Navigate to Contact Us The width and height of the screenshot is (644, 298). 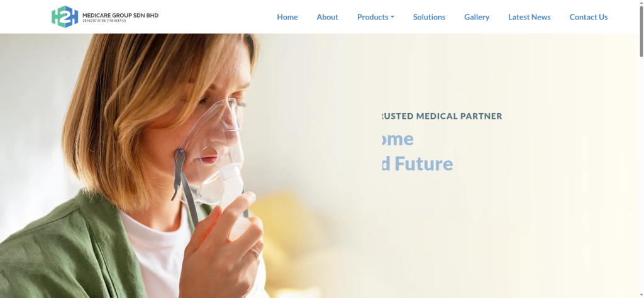589,17
